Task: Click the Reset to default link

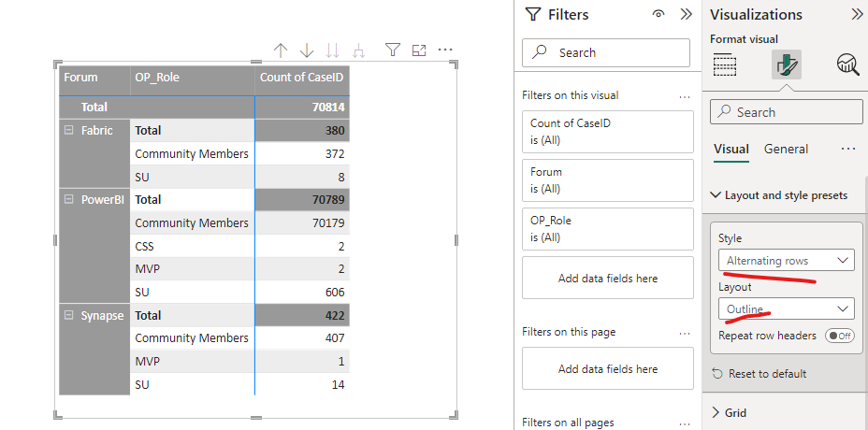Action: pyautogui.click(x=767, y=374)
